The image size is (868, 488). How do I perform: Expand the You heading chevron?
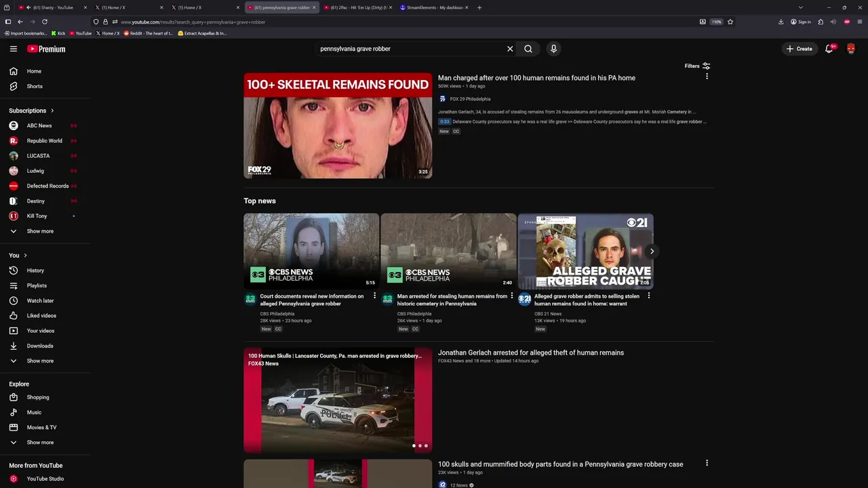tap(25, 256)
